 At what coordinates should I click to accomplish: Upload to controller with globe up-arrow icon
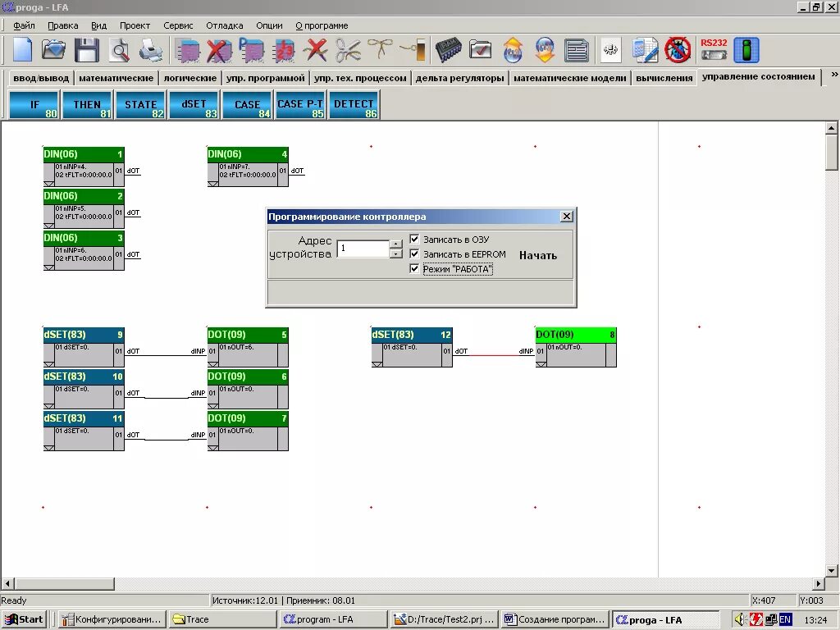[x=513, y=50]
